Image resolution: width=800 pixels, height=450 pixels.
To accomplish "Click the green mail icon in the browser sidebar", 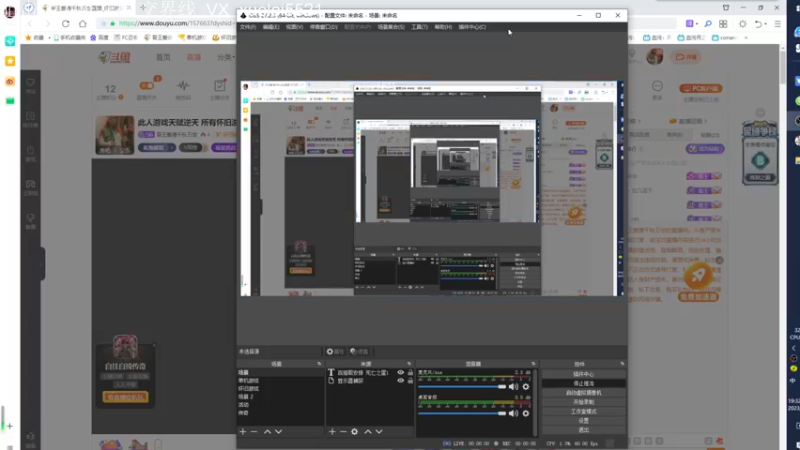I will coord(10,101).
